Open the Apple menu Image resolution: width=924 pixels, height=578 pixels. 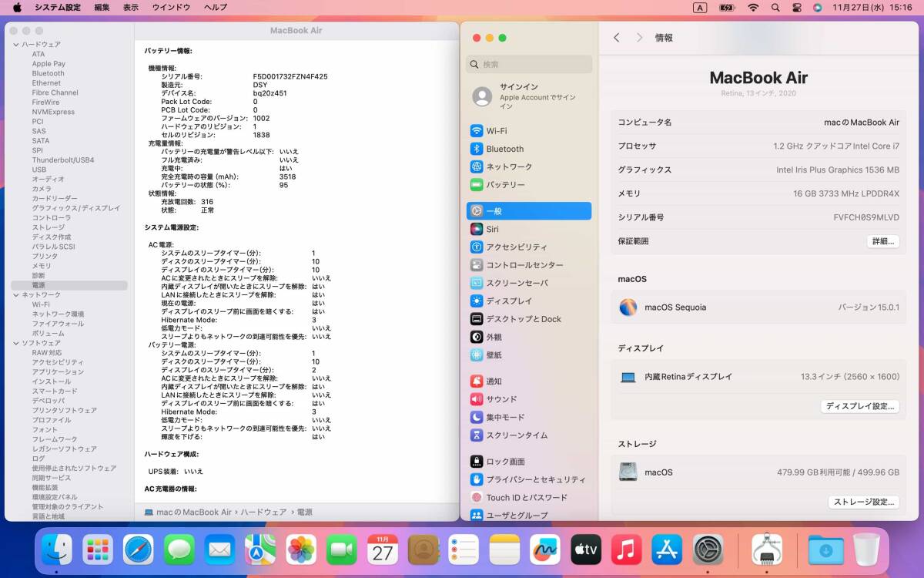coord(16,7)
